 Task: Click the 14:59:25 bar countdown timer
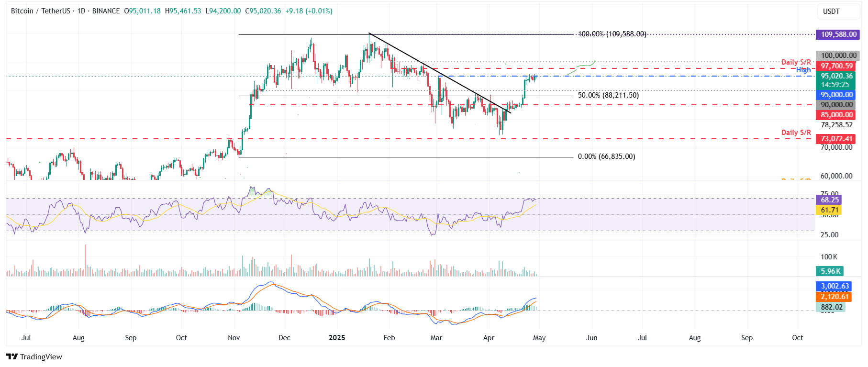coord(836,85)
